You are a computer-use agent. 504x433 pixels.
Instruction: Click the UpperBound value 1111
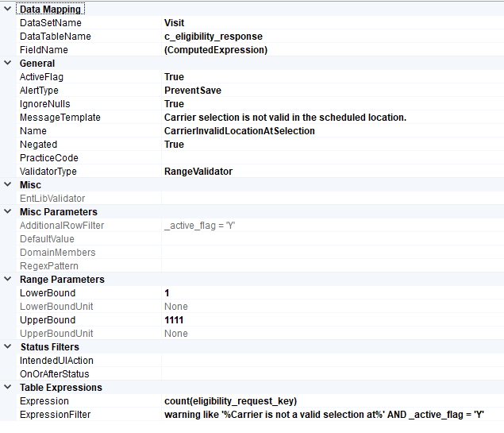point(174,320)
